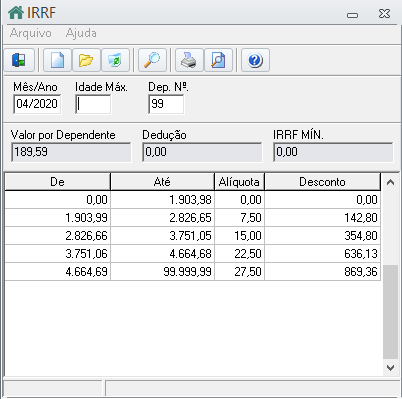Click the Mês/Ano input field
This screenshot has height=399, width=402.
point(37,104)
